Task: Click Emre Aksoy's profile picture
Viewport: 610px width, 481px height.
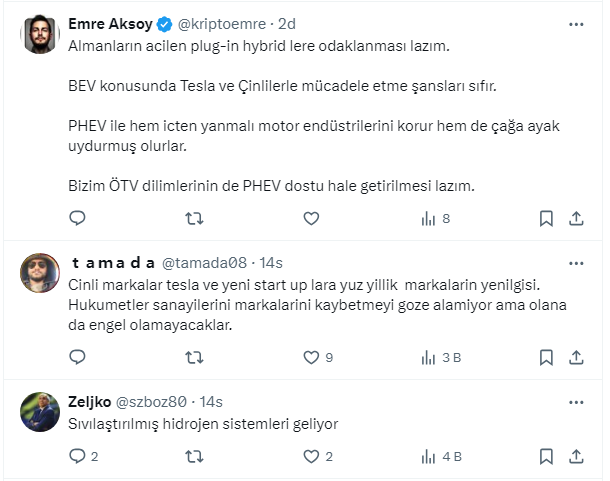Action: tap(41, 34)
